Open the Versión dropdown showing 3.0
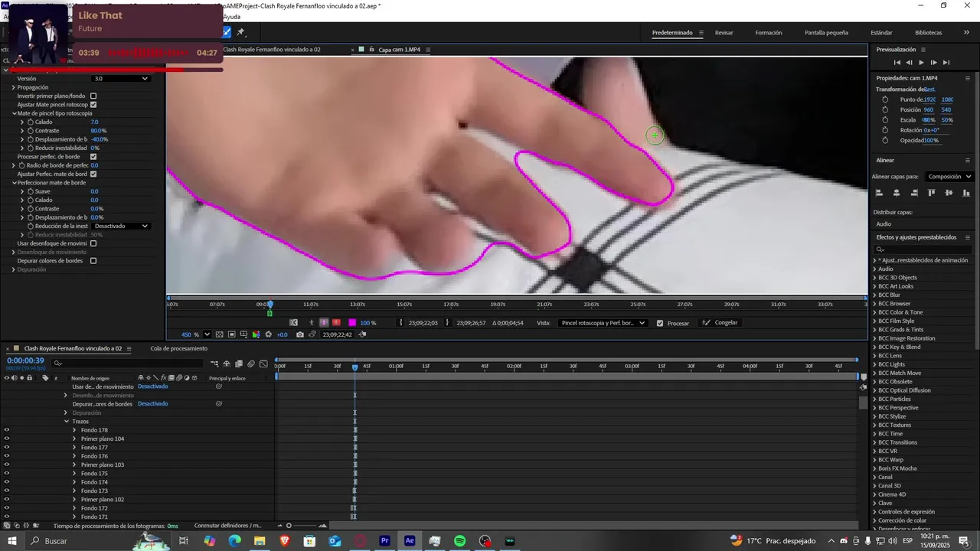 coord(121,78)
